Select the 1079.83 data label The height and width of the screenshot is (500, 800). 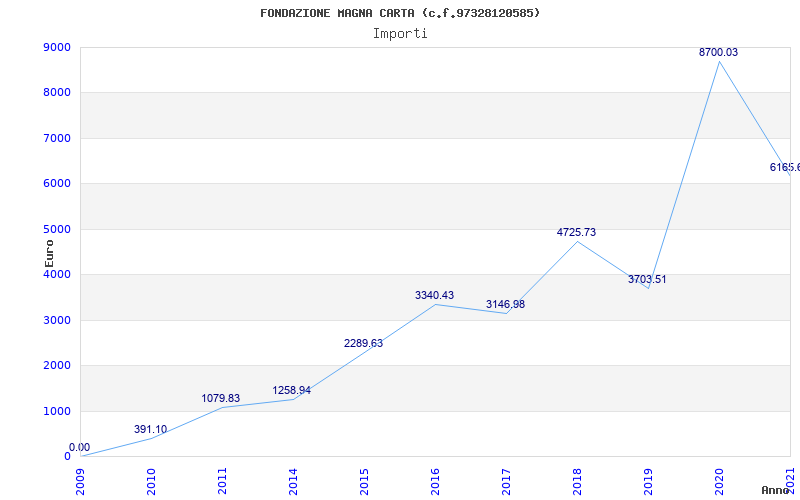point(220,398)
